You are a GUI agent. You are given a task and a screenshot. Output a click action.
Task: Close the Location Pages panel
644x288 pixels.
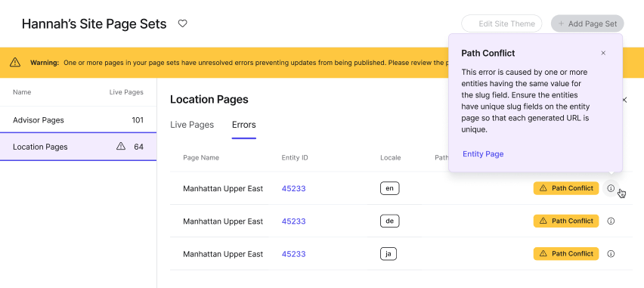624,100
